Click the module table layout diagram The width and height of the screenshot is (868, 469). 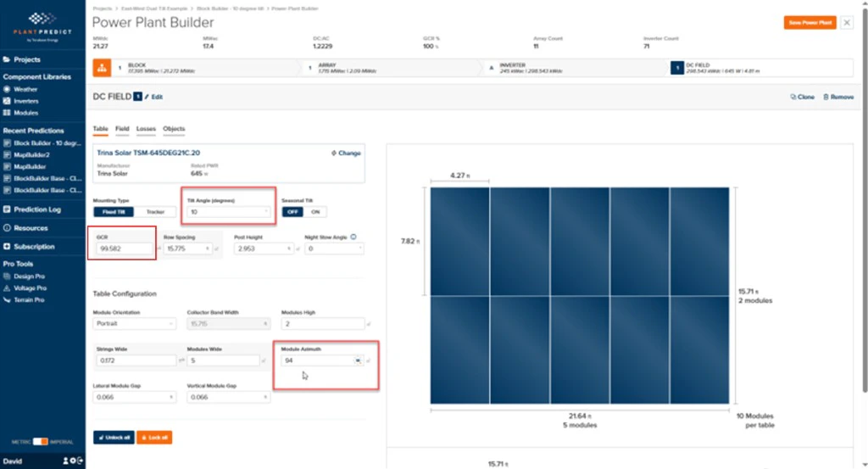[x=580, y=296]
